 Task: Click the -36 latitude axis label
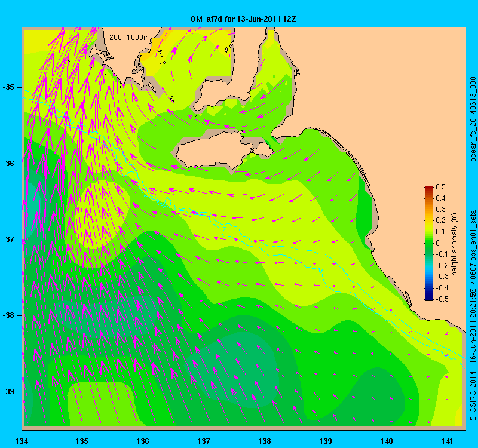coord(8,163)
